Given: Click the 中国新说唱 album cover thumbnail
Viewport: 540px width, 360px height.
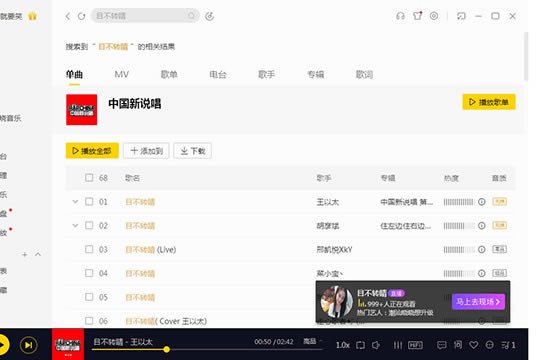Looking at the screenshot, I should tap(82, 110).
